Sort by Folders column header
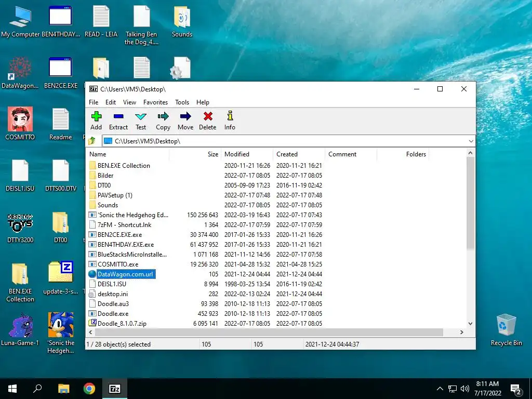The image size is (532, 399). click(x=403, y=154)
